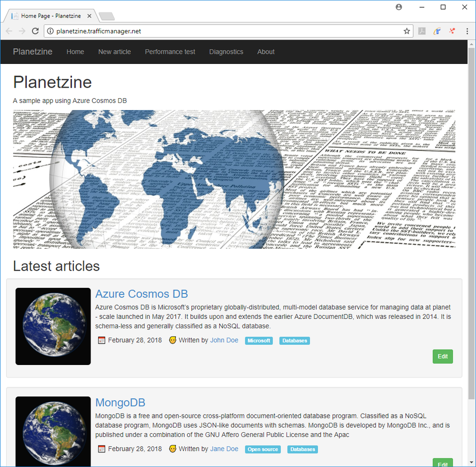Image resolution: width=476 pixels, height=467 pixels.
Task: Filter by the Open source tag
Action: point(263,449)
